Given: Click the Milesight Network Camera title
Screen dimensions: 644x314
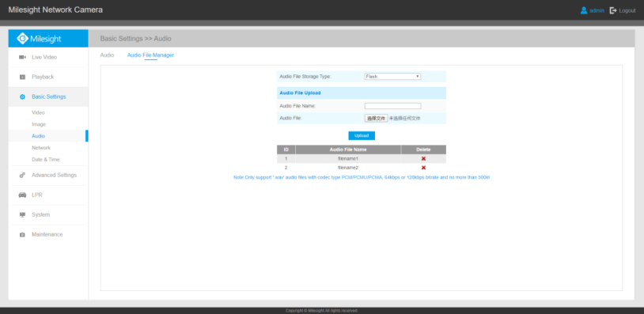Looking at the screenshot, I should (x=55, y=9).
